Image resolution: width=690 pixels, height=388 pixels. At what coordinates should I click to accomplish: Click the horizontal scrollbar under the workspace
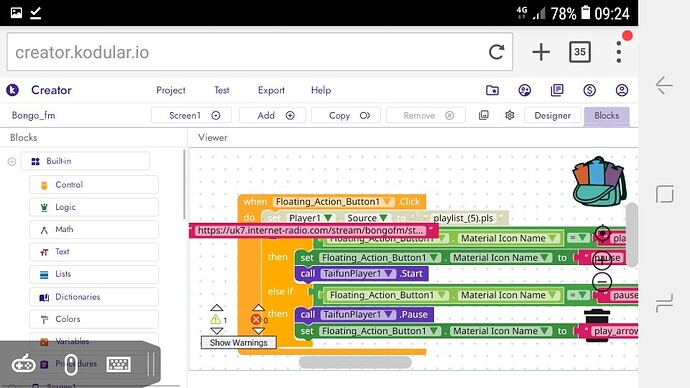tap(355, 362)
